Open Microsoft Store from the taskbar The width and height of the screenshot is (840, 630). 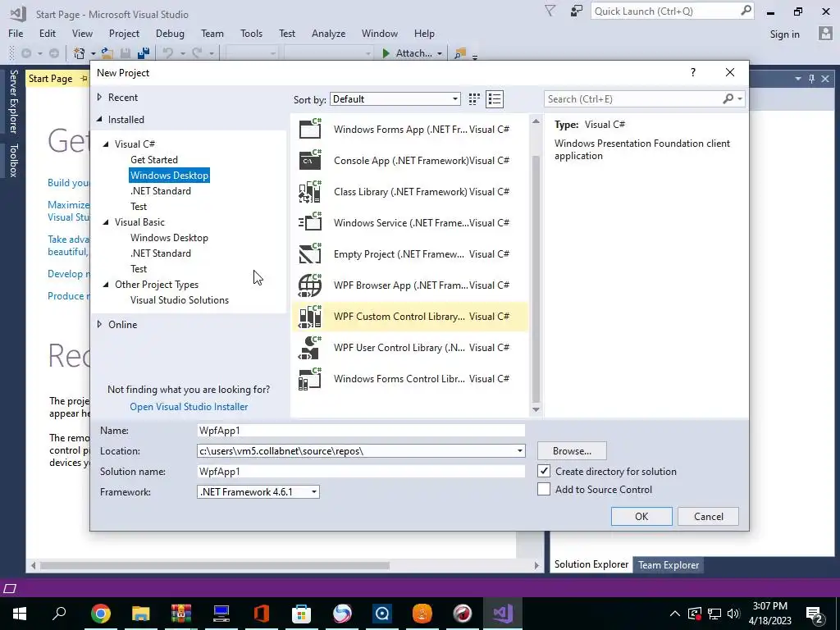(x=302, y=614)
